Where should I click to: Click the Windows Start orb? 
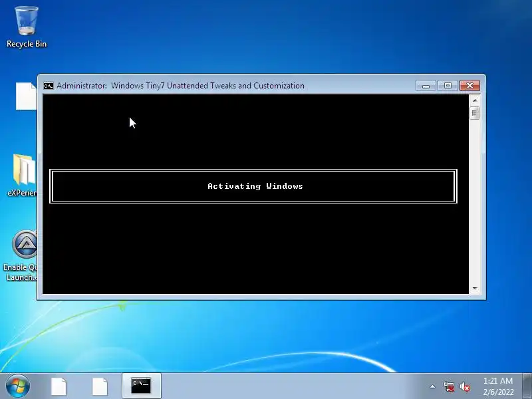pos(18,386)
